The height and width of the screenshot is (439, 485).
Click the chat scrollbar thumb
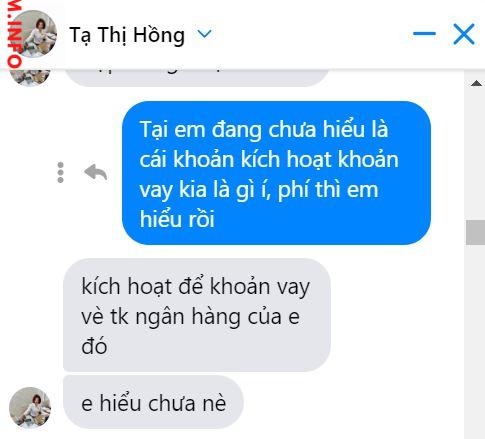click(475, 232)
